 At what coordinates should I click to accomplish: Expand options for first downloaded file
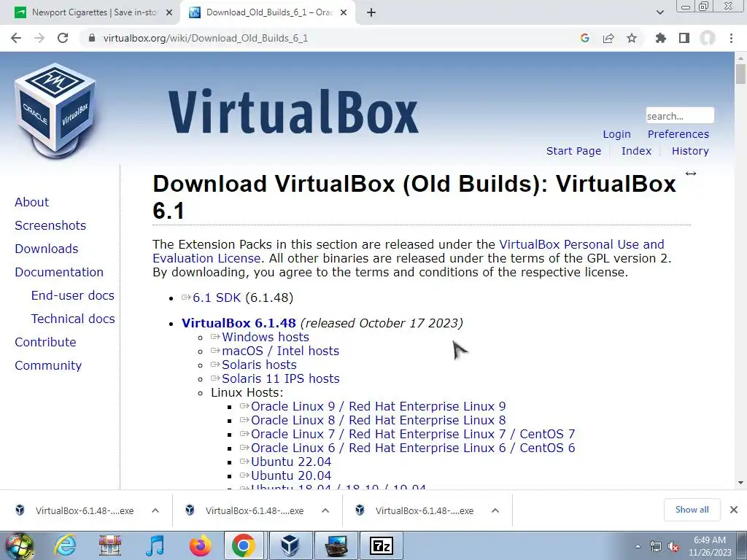(x=155, y=510)
